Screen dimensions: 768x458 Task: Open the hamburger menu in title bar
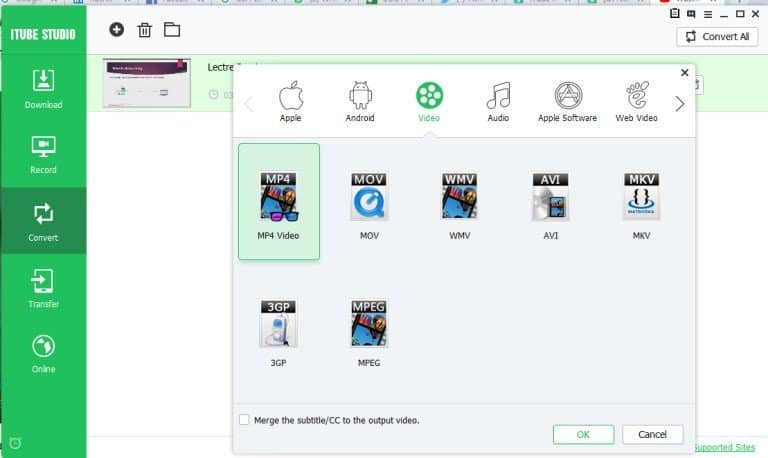click(708, 14)
